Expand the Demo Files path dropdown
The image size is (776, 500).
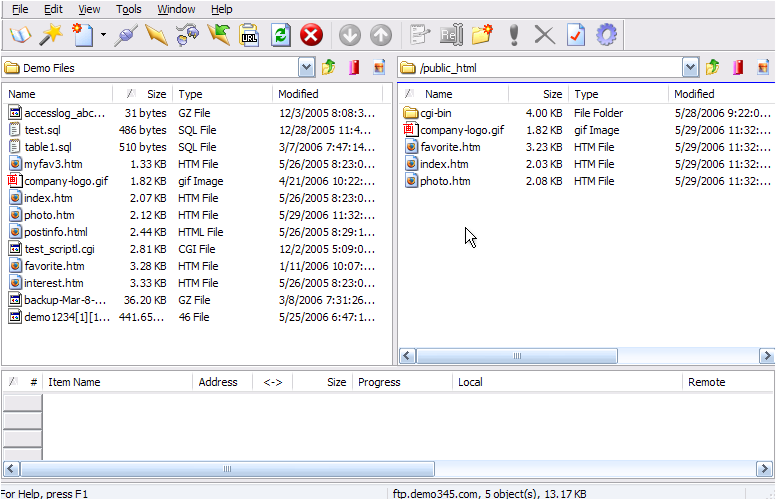(x=307, y=68)
